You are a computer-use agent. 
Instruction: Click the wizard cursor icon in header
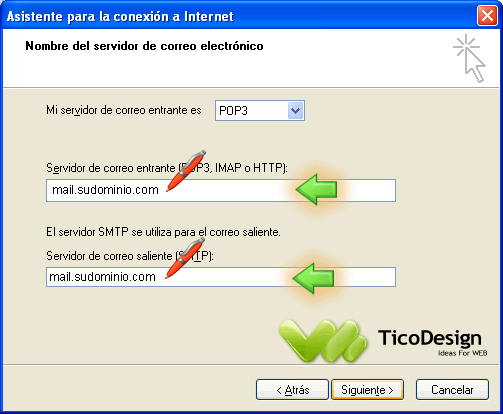coord(469,58)
